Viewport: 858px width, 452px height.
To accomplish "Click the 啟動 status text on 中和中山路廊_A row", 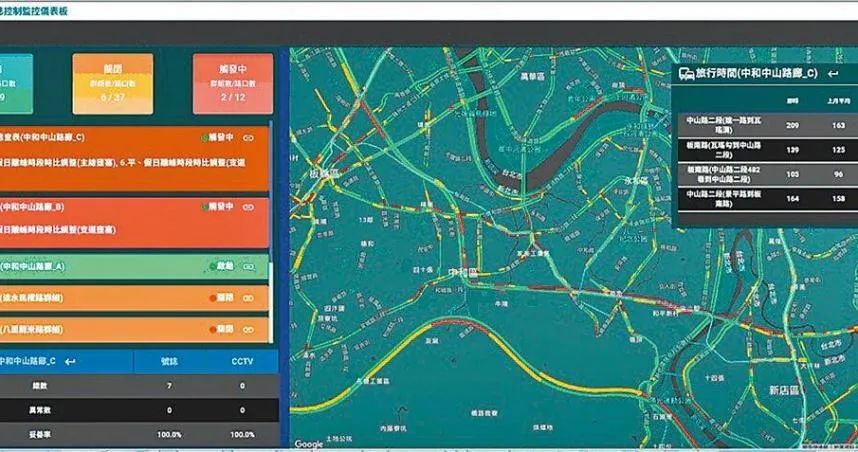I will point(225,266).
